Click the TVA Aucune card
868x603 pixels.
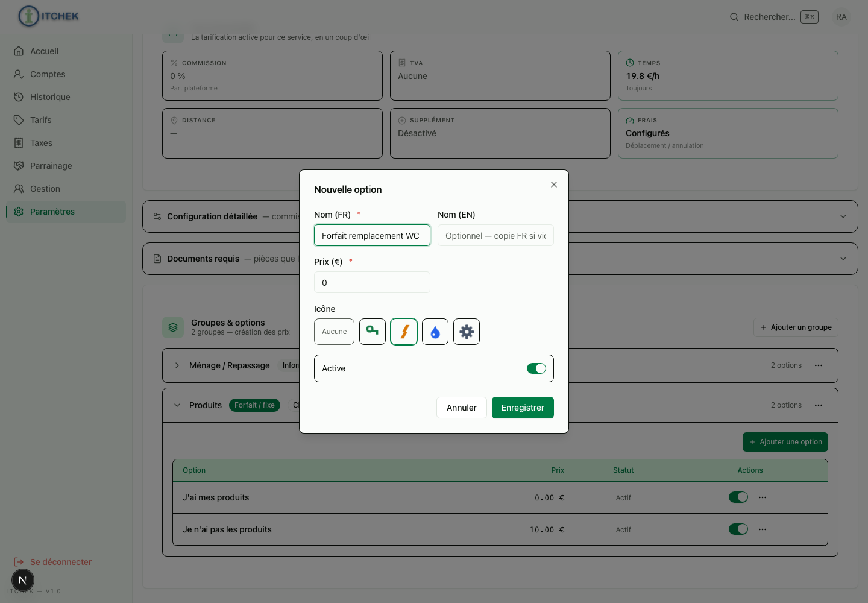coord(500,75)
